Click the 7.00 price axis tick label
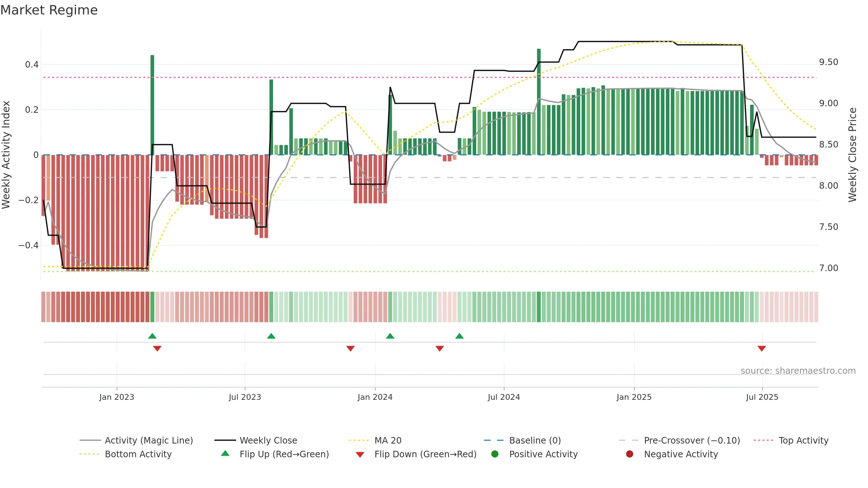 [829, 268]
